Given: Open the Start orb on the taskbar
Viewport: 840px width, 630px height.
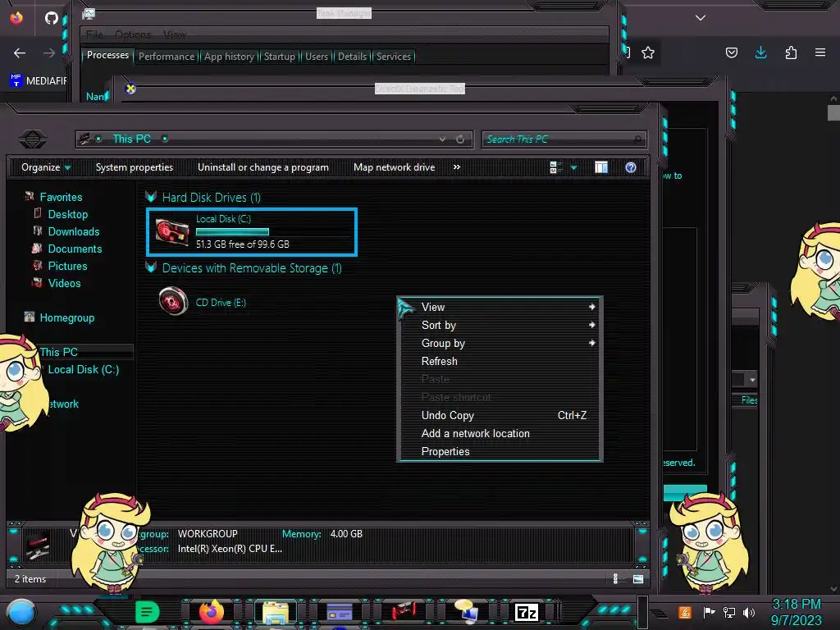Looking at the screenshot, I should coord(21,612).
